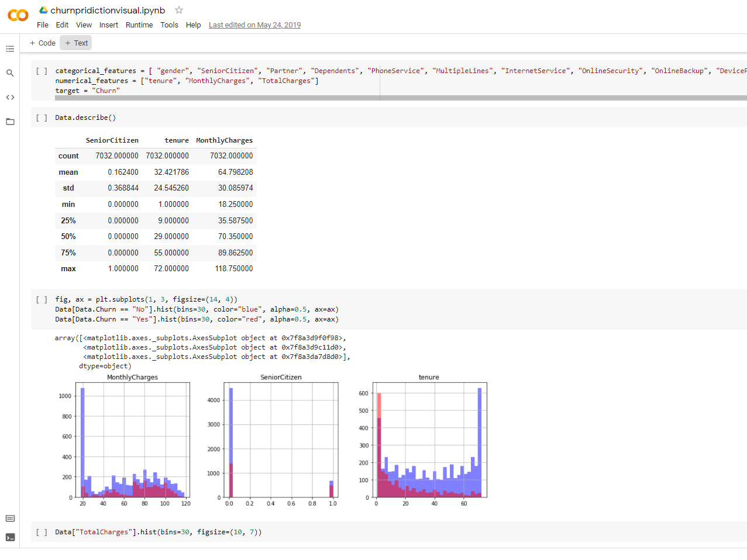
Task: Click the Google Drive icon beside notebook title
Action: [x=43, y=10]
